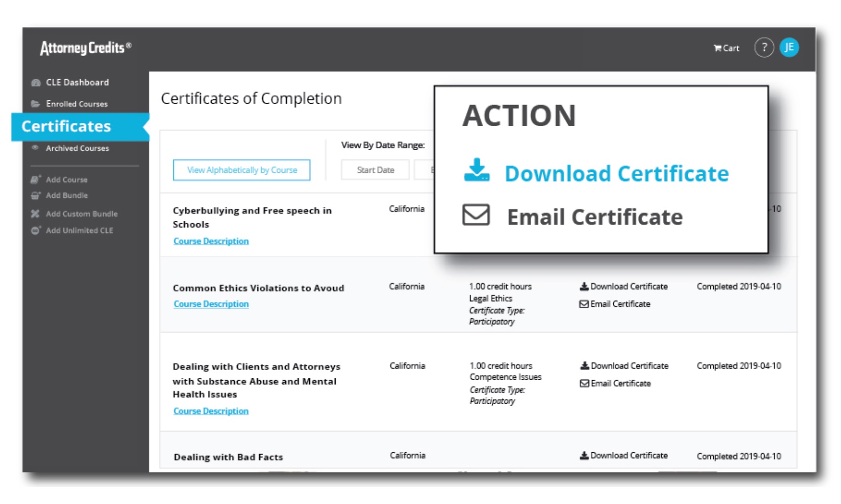Click the Start Date field
Screen dimensions: 841x504
(x=375, y=170)
